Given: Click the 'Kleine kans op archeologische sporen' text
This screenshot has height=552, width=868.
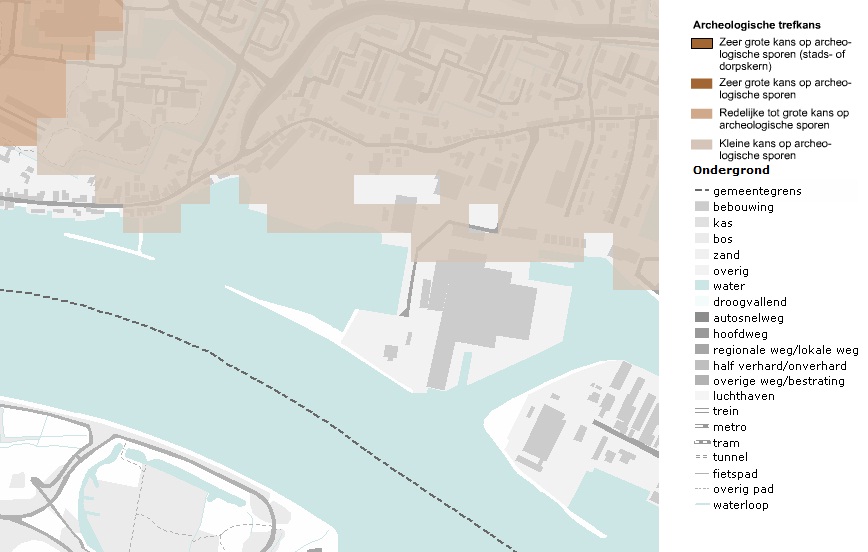Looking at the screenshot, I should pyautogui.click(x=774, y=149).
